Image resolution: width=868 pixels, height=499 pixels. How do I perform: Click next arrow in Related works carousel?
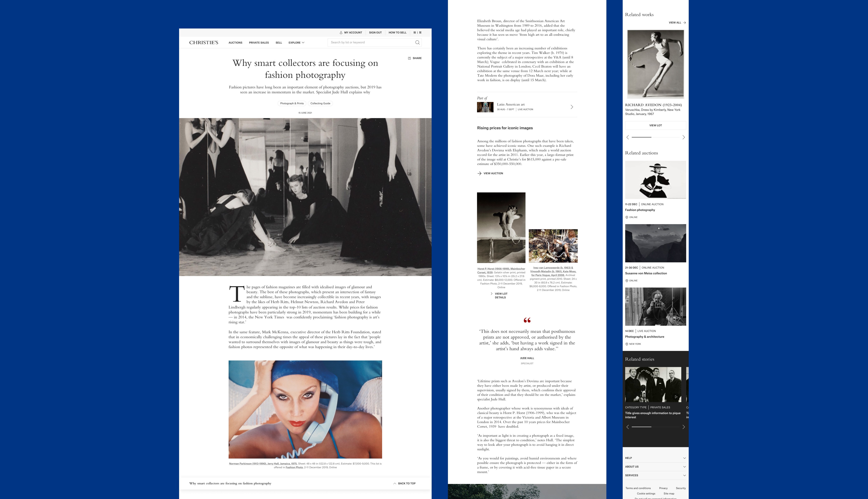pyautogui.click(x=683, y=137)
